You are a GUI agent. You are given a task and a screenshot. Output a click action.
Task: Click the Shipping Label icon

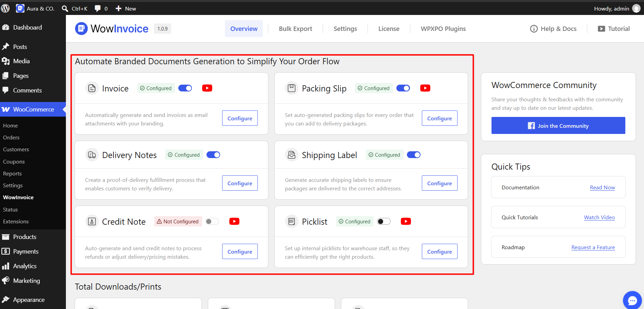coord(291,155)
